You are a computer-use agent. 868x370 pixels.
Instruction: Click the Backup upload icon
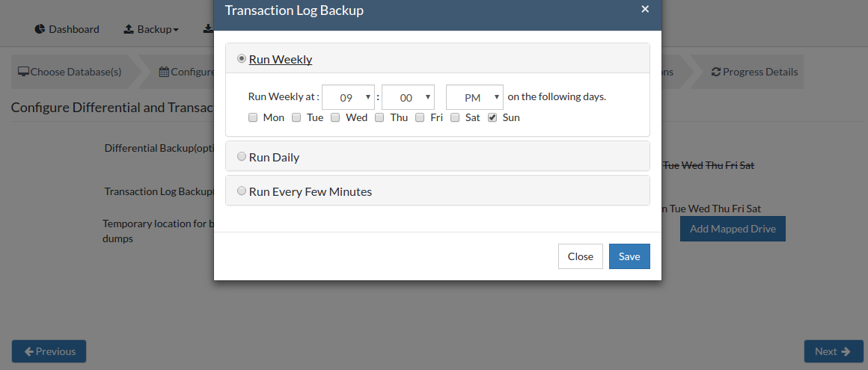point(129,29)
